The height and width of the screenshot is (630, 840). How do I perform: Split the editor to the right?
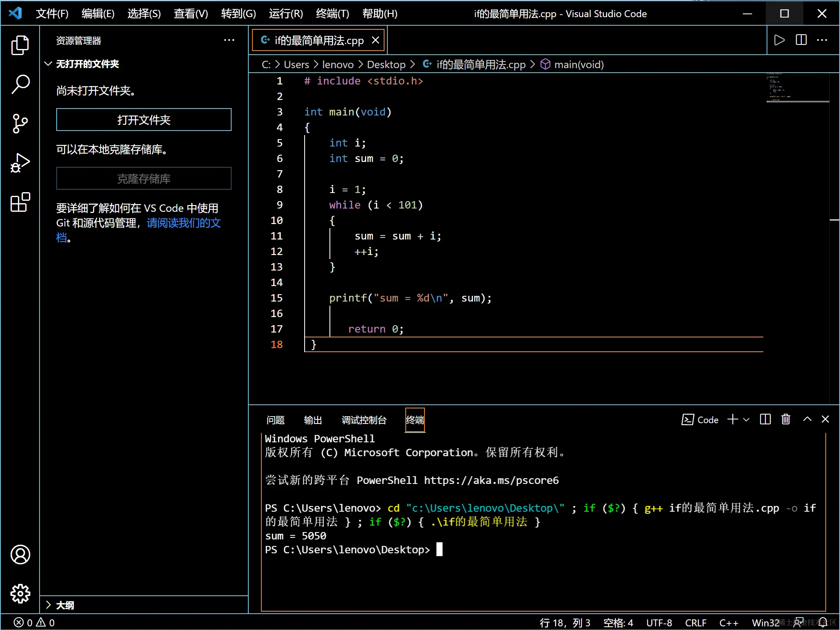click(801, 40)
